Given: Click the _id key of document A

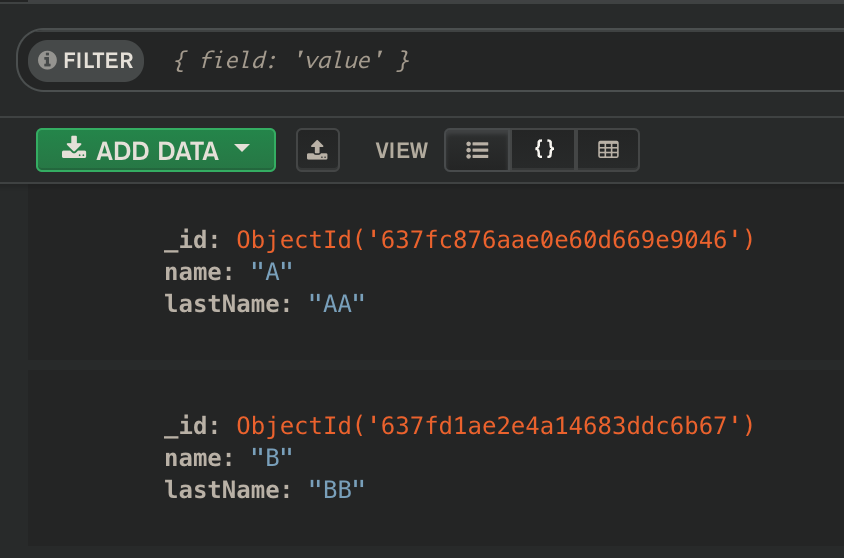Looking at the screenshot, I should pyautogui.click(x=192, y=240).
